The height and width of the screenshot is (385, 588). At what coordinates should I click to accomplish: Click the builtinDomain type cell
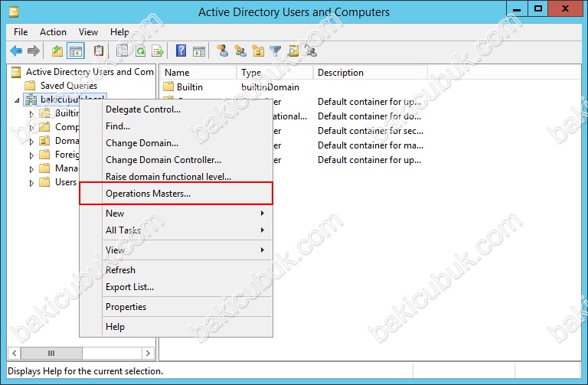click(x=270, y=87)
